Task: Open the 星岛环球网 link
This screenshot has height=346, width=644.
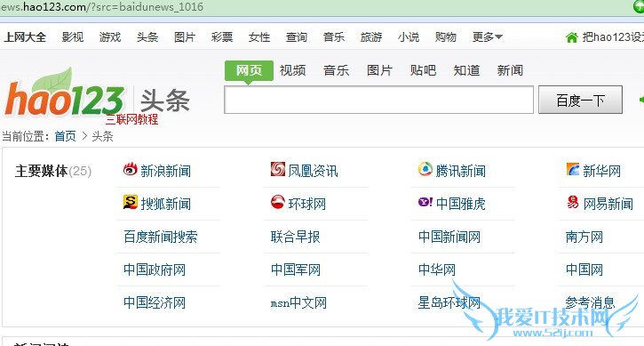Action: pyautogui.click(x=449, y=302)
